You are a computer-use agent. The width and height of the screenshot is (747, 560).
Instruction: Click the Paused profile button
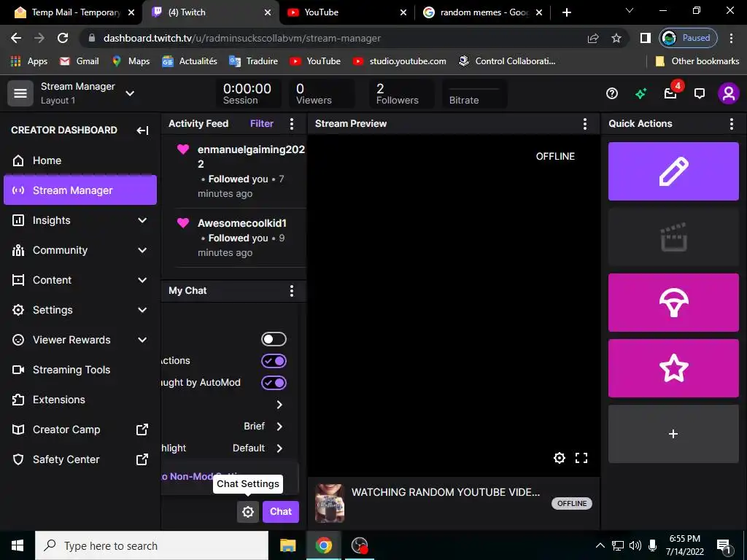688,38
